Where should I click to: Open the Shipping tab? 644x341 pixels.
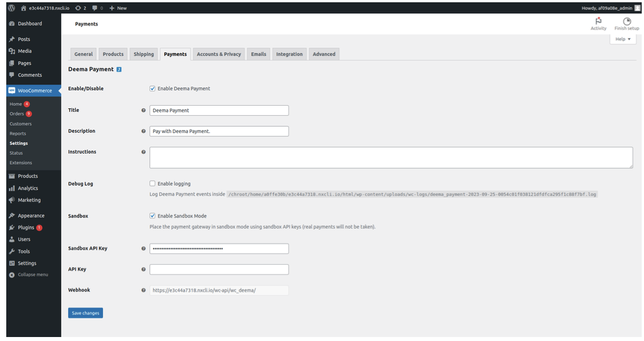point(143,54)
